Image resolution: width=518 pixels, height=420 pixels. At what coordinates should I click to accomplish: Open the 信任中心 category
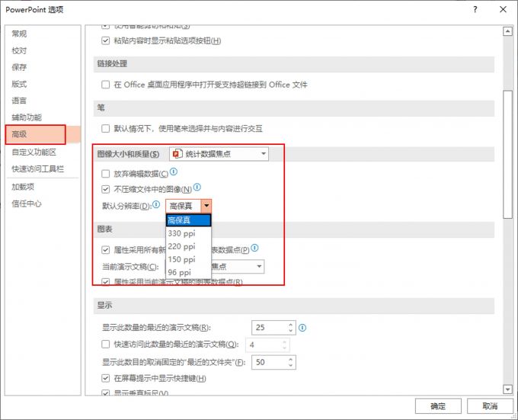(x=27, y=204)
